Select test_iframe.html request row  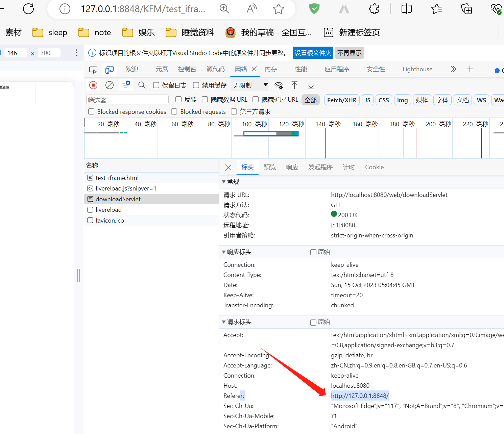pos(151,178)
